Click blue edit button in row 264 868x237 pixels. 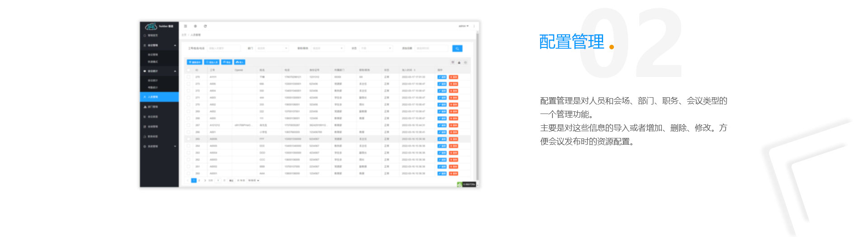point(442,146)
